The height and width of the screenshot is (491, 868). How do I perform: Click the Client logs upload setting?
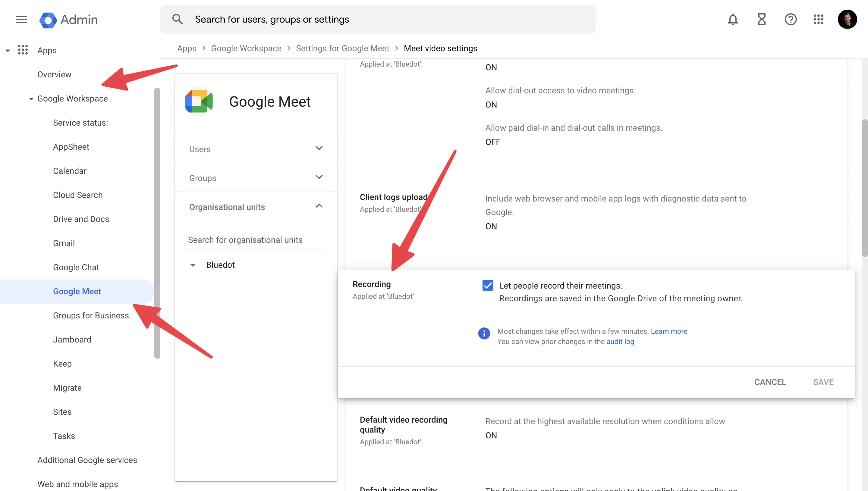point(393,197)
